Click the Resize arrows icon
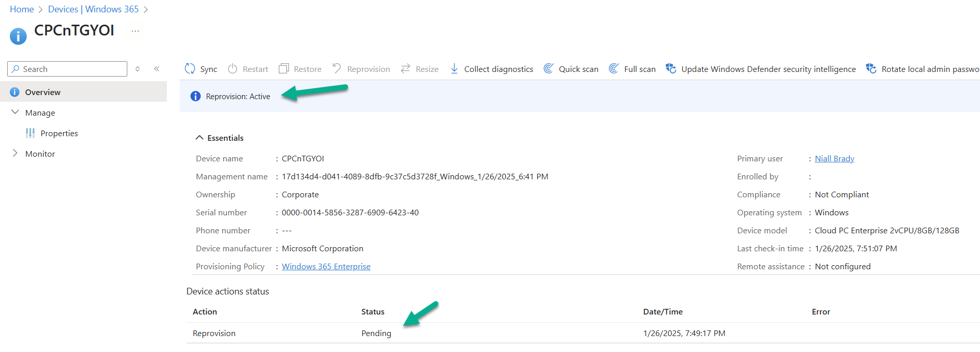 406,68
